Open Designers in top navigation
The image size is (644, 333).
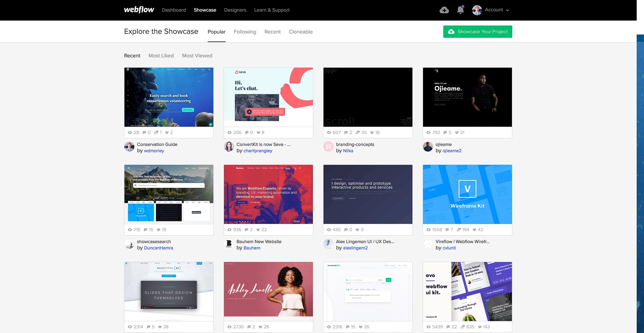point(235,10)
